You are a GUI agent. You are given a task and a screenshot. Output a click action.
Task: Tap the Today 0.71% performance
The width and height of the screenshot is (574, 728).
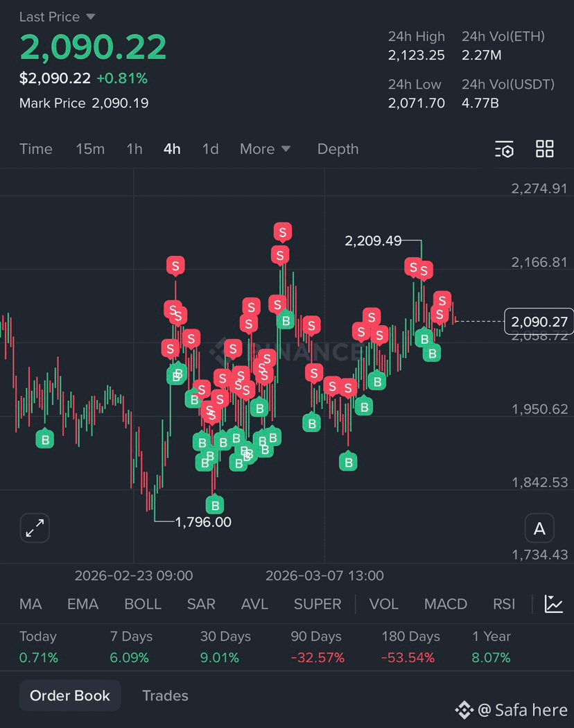point(39,657)
